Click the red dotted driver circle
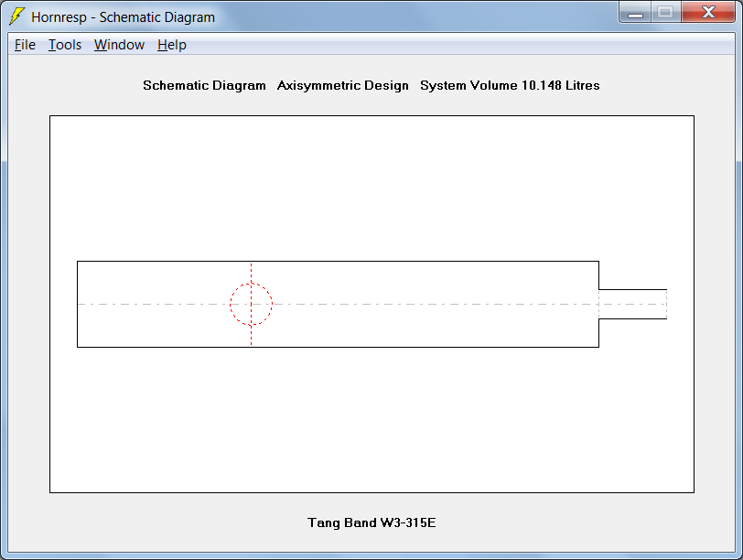This screenshot has height=560, width=743. 251,304
